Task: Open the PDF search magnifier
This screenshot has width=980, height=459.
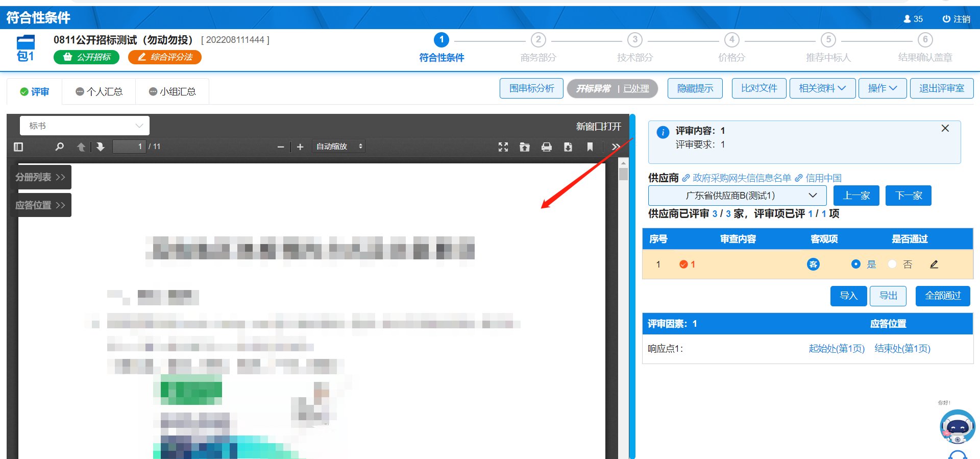Action: (x=60, y=147)
